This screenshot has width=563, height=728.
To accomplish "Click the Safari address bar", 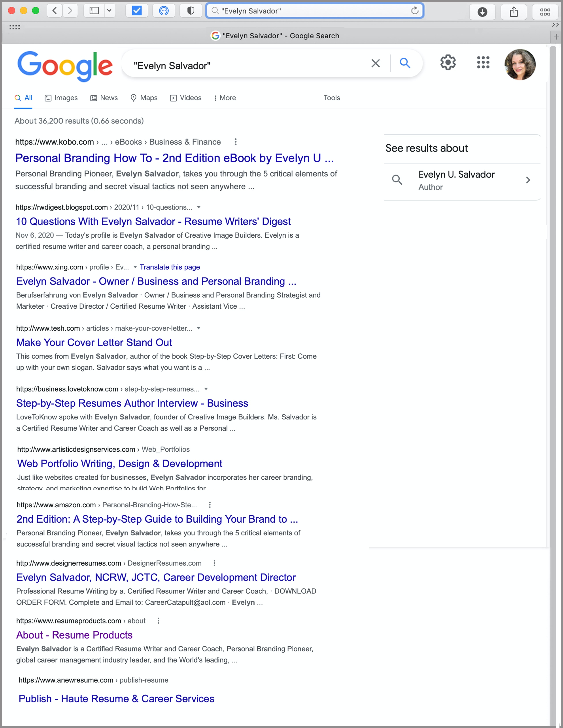I will coord(315,11).
